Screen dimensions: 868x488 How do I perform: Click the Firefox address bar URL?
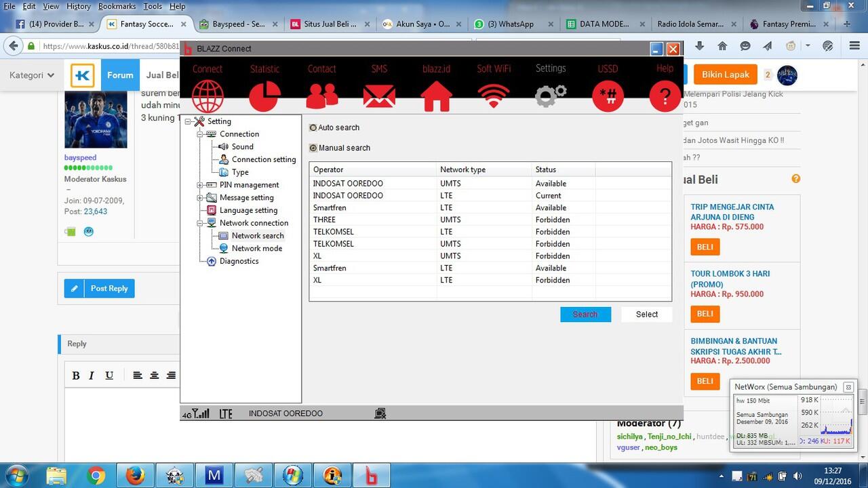(x=113, y=46)
